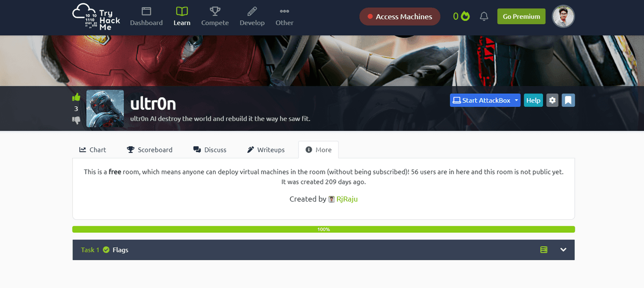Open room settings gear icon
The width and height of the screenshot is (644, 288).
552,100
